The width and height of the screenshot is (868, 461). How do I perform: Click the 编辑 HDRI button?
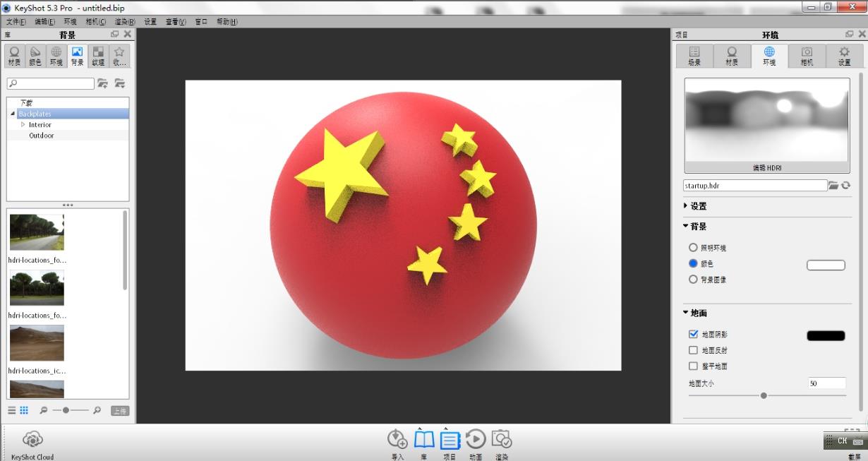pyautogui.click(x=766, y=167)
